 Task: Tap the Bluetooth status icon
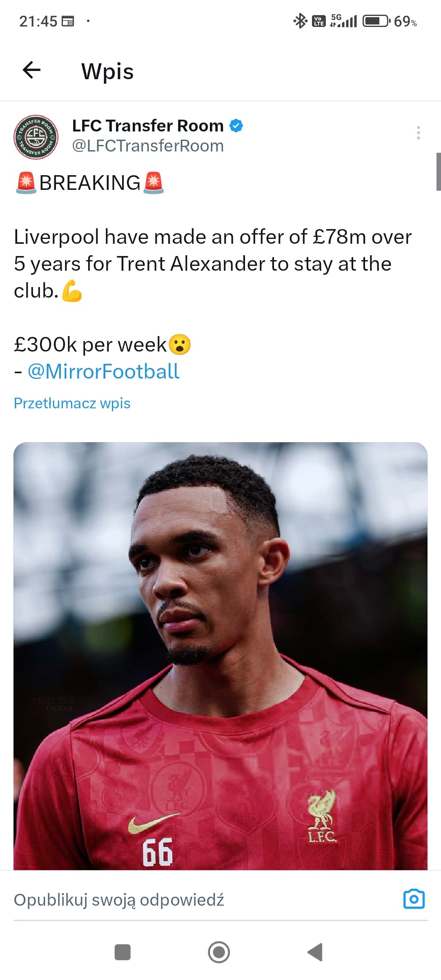300,21
